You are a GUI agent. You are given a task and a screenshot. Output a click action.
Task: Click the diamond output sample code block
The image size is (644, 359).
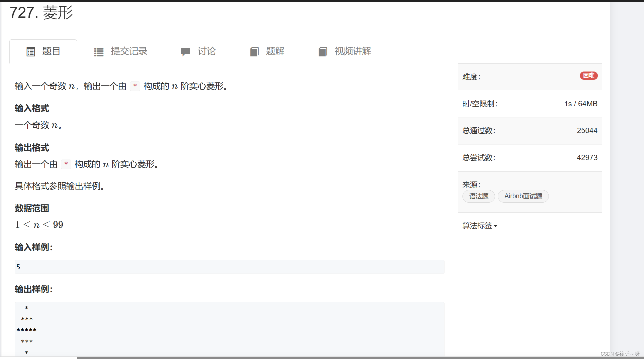(x=229, y=330)
